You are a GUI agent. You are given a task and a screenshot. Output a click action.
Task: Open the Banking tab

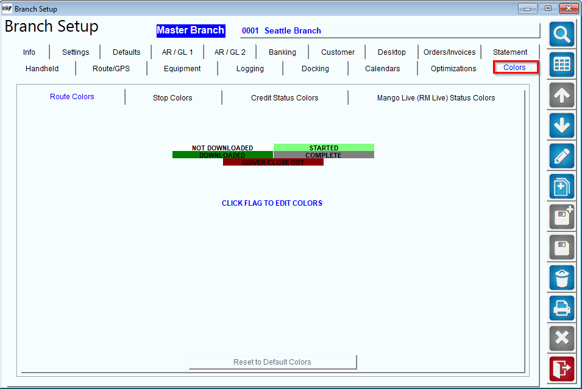pyautogui.click(x=282, y=52)
